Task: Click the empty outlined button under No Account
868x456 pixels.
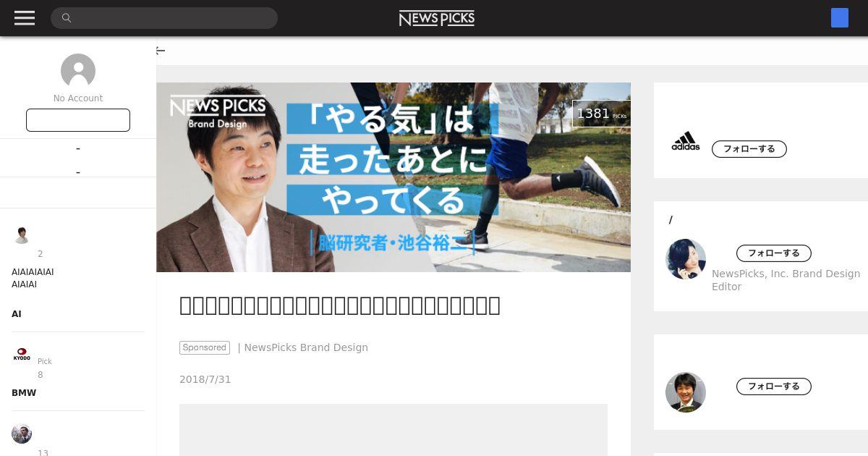Action: (78, 120)
